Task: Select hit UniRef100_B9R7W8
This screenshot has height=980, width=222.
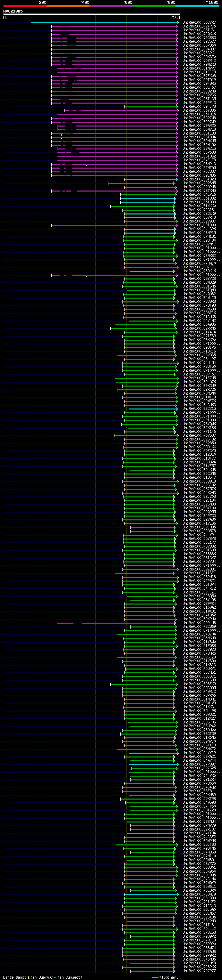Action: [199, 118]
